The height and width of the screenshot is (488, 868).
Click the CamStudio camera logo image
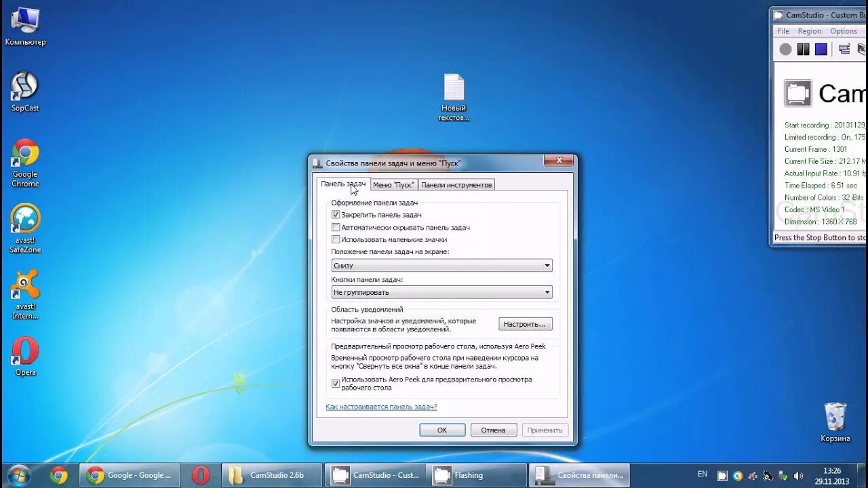pyautogui.click(x=797, y=94)
